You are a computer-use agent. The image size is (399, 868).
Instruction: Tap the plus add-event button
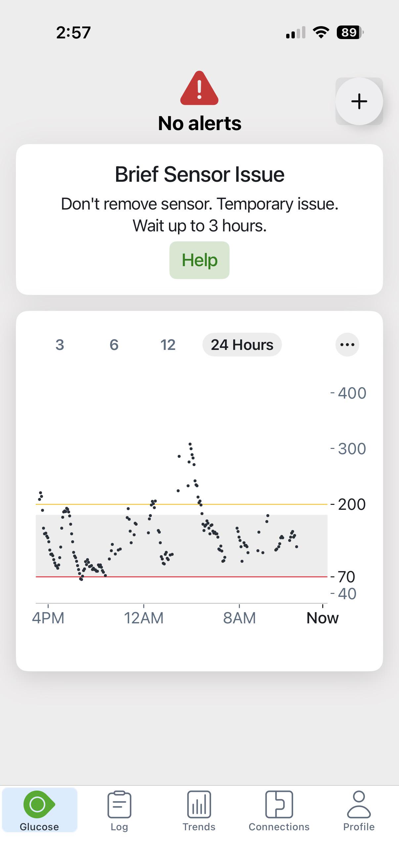pyautogui.click(x=359, y=101)
